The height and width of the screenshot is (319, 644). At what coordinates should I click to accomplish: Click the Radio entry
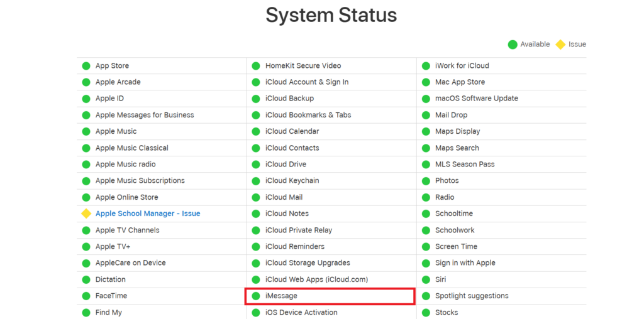coord(445,197)
